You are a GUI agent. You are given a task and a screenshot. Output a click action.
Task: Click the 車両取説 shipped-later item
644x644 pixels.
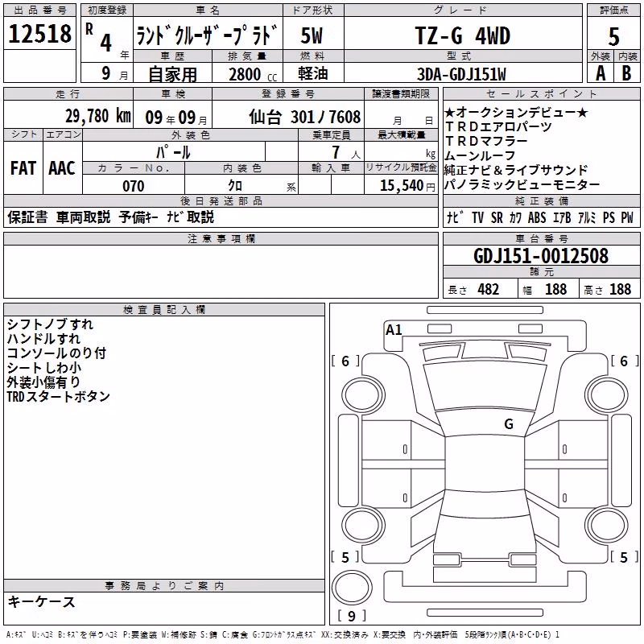click(84, 217)
